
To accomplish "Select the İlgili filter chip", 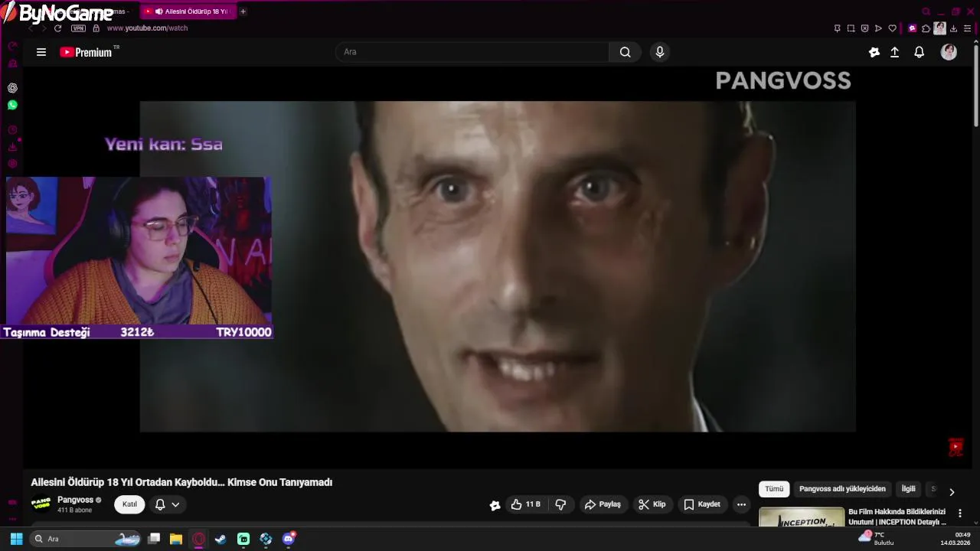I will click(908, 489).
